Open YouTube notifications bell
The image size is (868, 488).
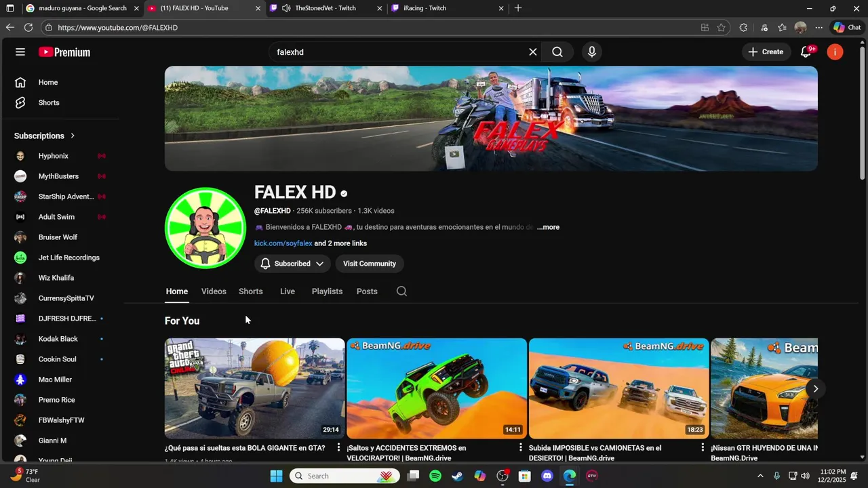click(806, 52)
